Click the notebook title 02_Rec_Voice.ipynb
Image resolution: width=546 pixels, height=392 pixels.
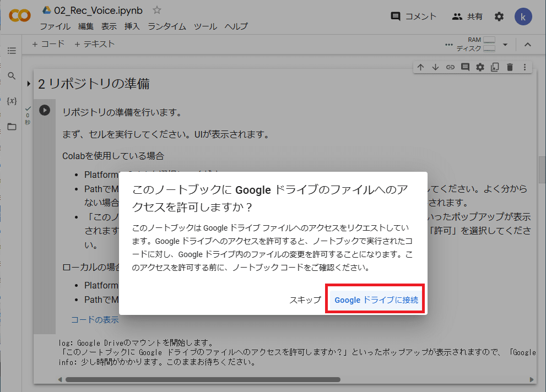98,10
